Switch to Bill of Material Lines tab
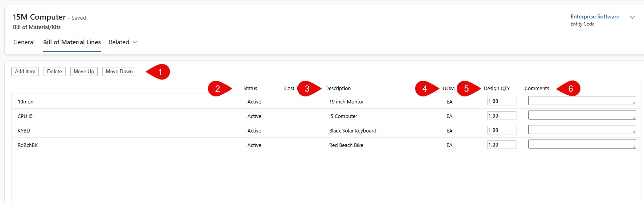This screenshot has width=644, height=203. [72, 42]
